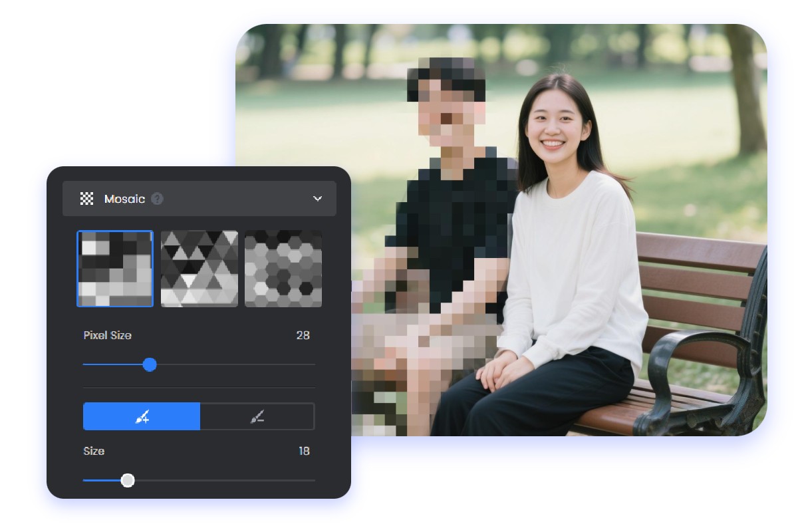Click the Mosaic header label
This screenshot has height=532, width=798.
[x=124, y=199]
